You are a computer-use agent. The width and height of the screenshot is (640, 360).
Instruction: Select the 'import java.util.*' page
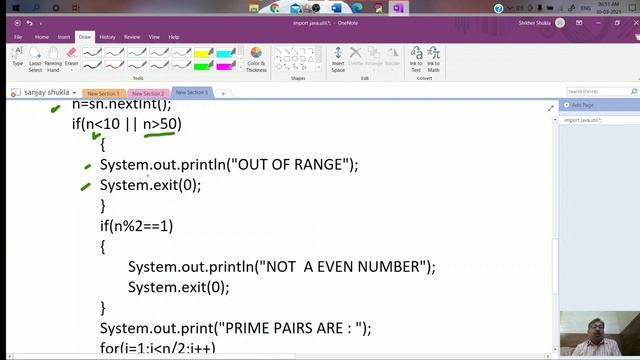pos(583,120)
